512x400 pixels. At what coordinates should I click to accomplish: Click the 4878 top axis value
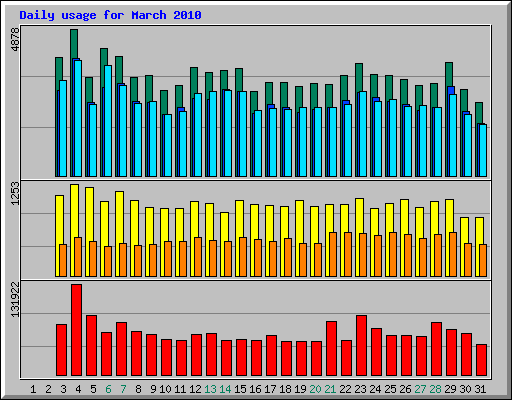pos(15,40)
